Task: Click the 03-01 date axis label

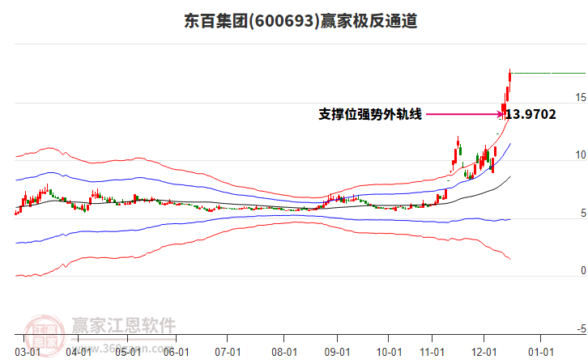Action: pyautogui.click(x=28, y=352)
